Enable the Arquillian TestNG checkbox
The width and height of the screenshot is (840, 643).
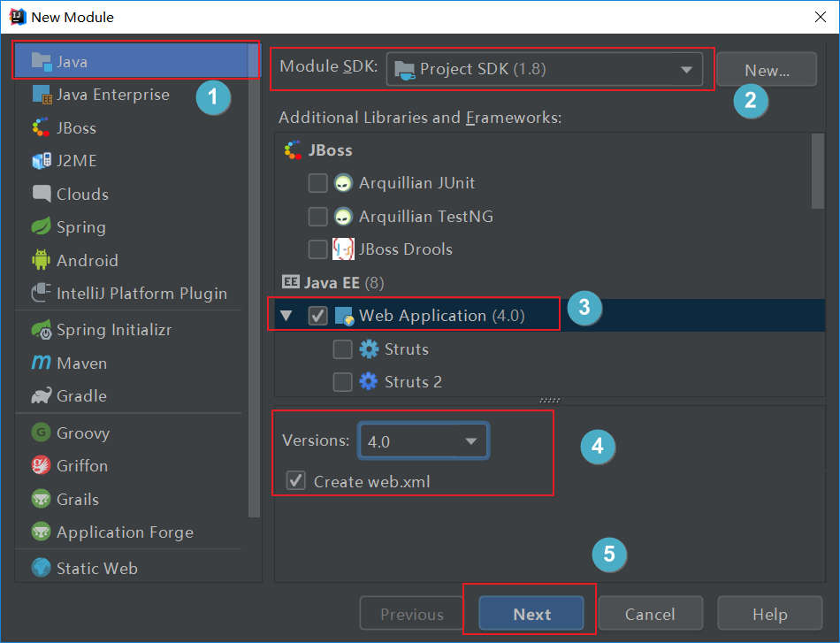click(317, 217)
